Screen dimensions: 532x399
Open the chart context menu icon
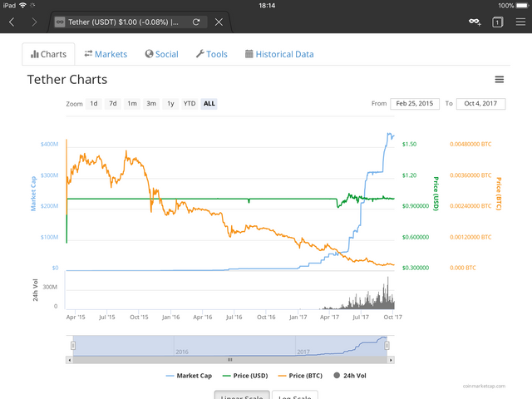[x=499, y=80]
